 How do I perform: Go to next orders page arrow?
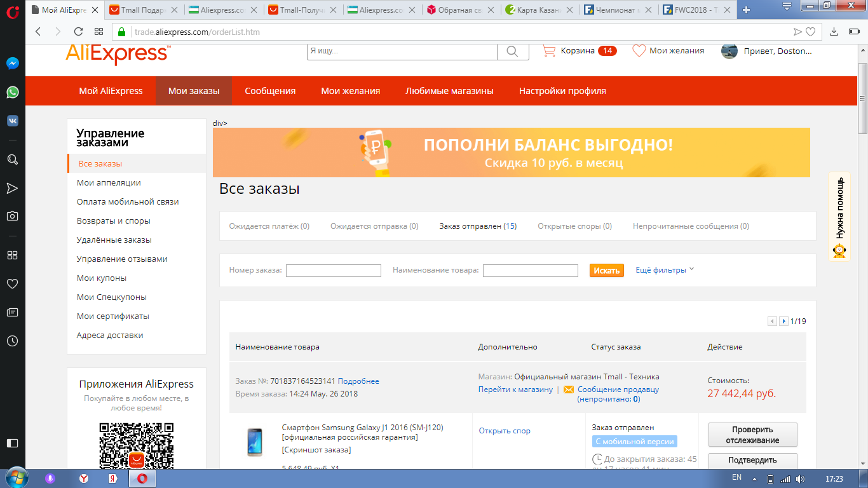coord(783,322)
